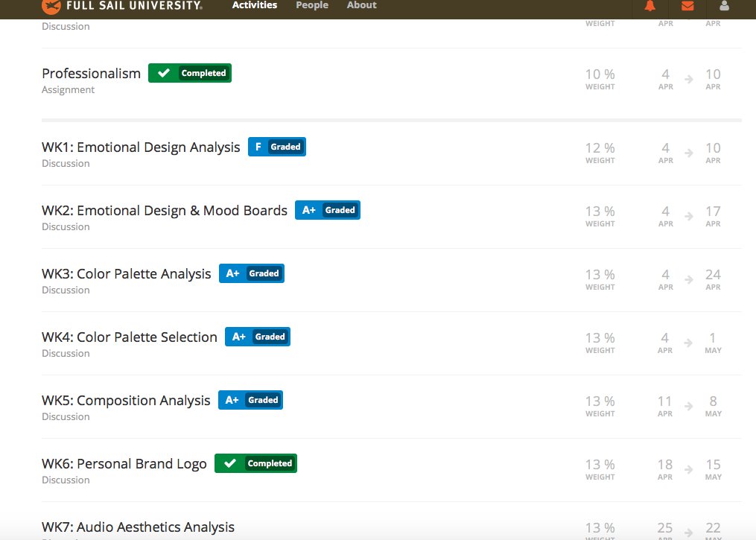Open the notifications bell
This screenshot has width=756, height=540.
tap(650, 6)
